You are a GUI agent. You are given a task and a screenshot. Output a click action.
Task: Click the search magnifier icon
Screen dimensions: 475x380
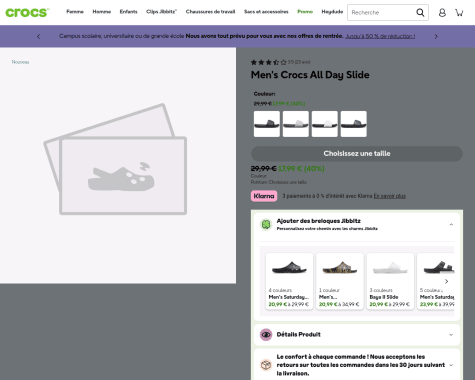[x=420, y=13]
